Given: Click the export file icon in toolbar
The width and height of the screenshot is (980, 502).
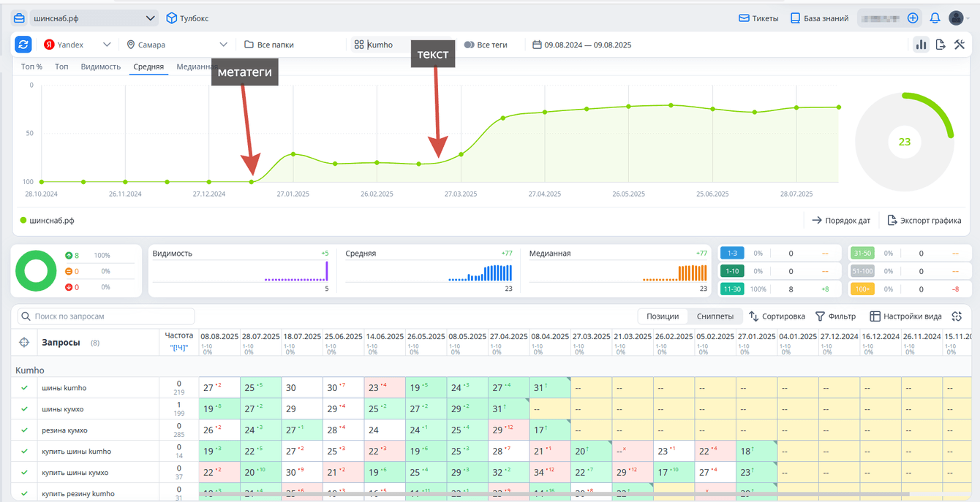Looking at the screenshot, I should [941, 45].
